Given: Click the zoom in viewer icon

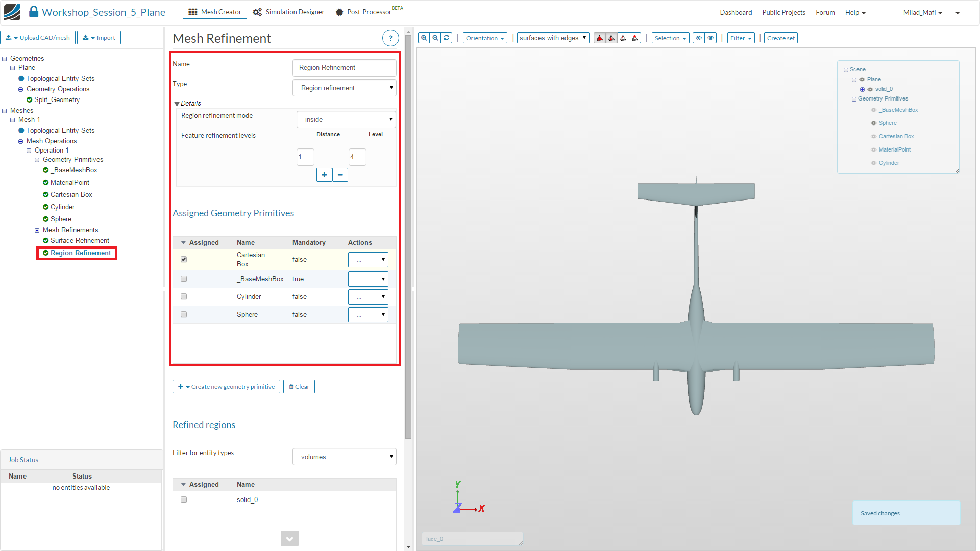Looking at the screenshot, I should point(424,38).
